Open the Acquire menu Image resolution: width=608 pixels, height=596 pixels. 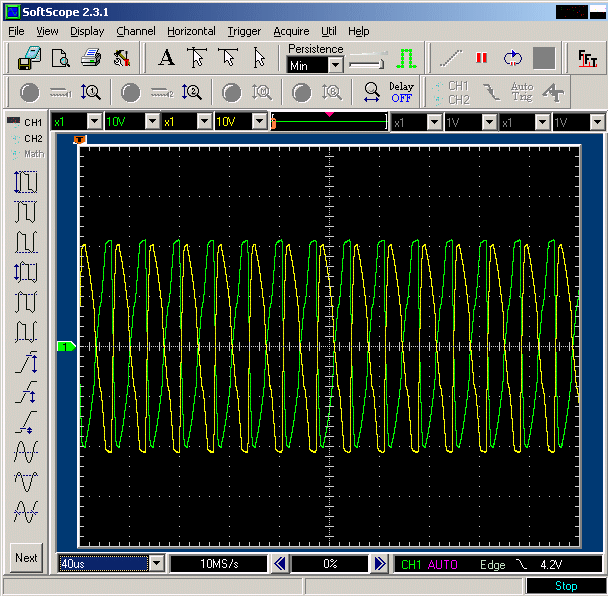tap(291, 31)
